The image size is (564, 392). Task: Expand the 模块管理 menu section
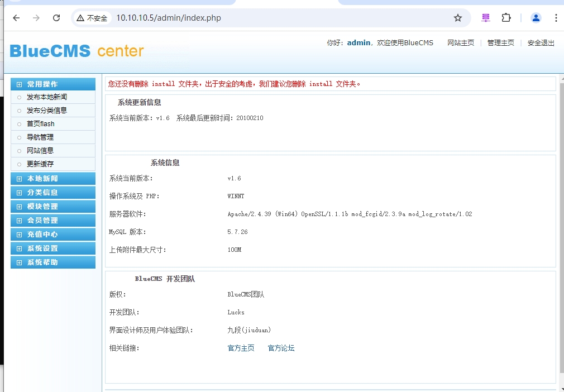coord(53,207)
